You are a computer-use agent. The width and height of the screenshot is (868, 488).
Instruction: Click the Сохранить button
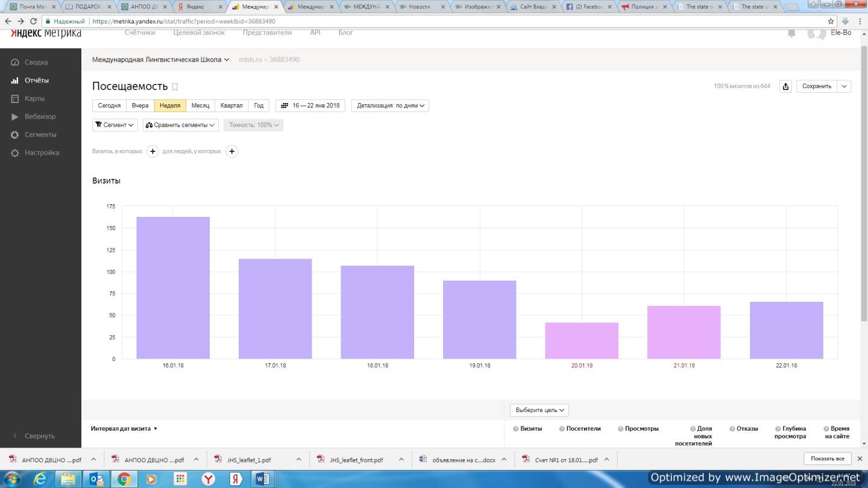[x=817, y=86]
